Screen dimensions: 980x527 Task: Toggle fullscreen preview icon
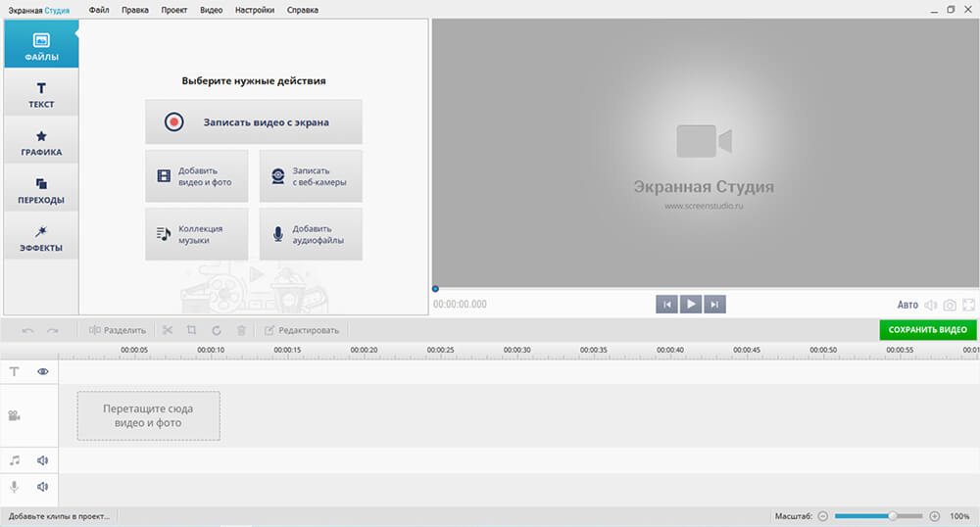[x=969, y=305]
